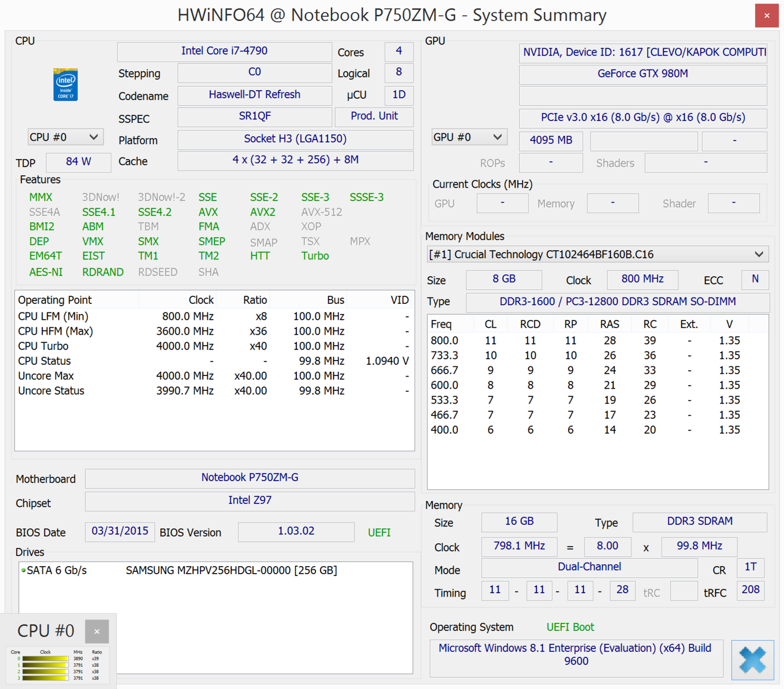The width and height of the screenshot is (784, 689).
Task: Click the 8 GB module size field
Action: pos(504,280)
